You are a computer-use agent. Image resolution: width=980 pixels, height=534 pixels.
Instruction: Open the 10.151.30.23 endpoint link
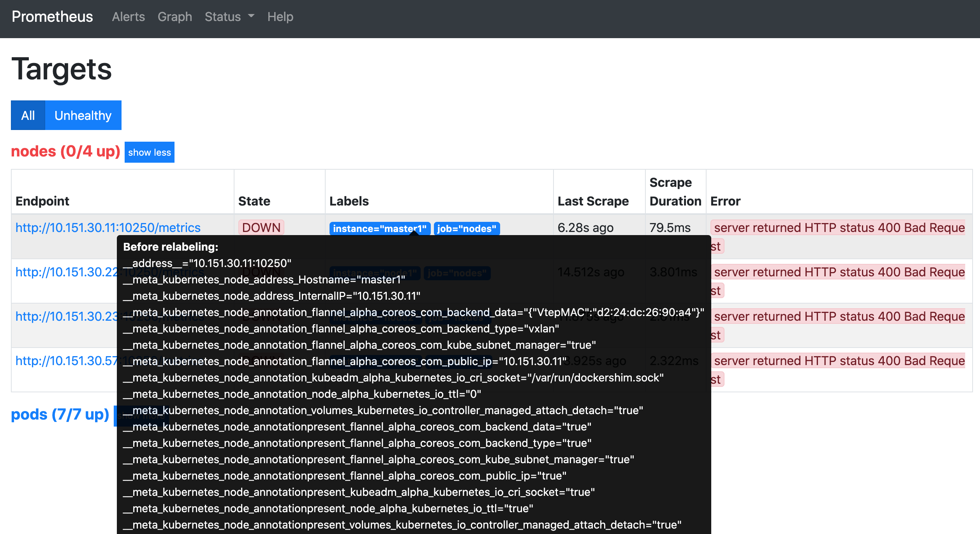click(x=66, y=316)
